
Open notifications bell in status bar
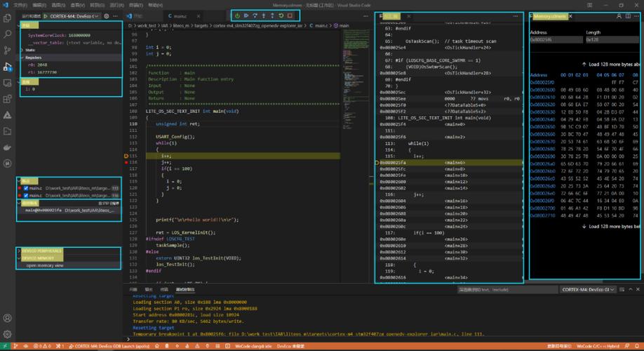point(636,346)
